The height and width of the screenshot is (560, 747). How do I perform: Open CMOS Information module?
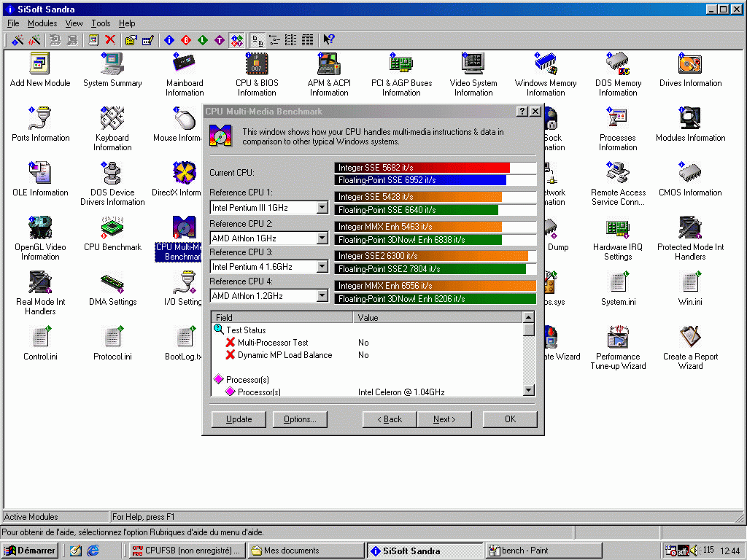click(690, 179)
